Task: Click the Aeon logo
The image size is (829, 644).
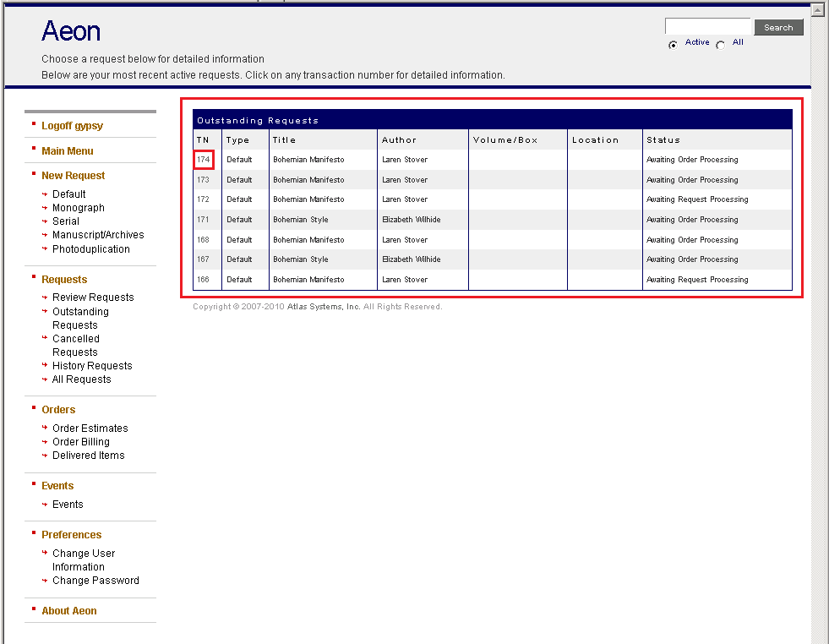Action: click(70, 31)
